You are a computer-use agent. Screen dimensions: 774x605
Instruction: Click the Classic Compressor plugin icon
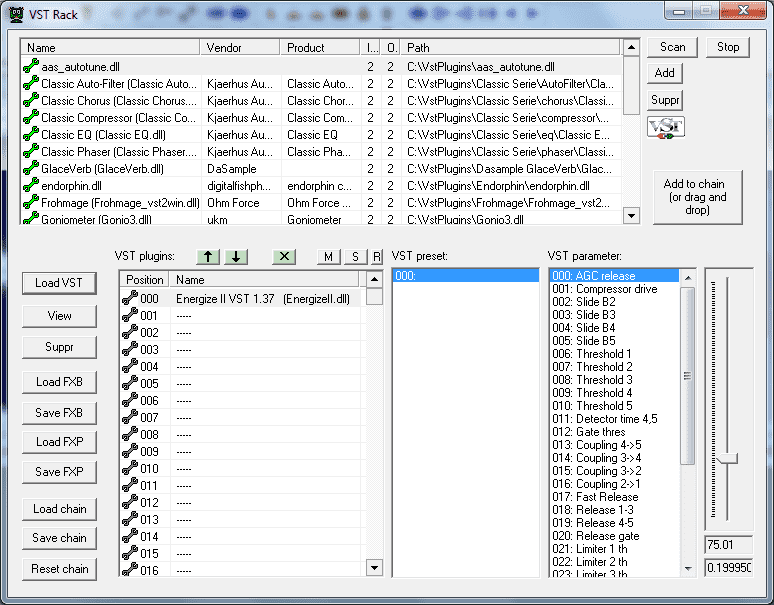pos(31,117)
